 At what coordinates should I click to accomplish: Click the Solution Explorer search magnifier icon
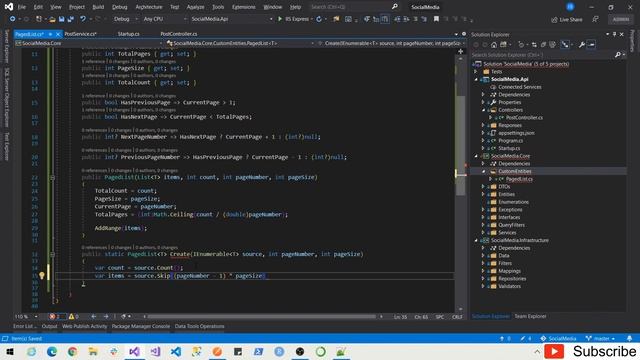coord(618,55)
